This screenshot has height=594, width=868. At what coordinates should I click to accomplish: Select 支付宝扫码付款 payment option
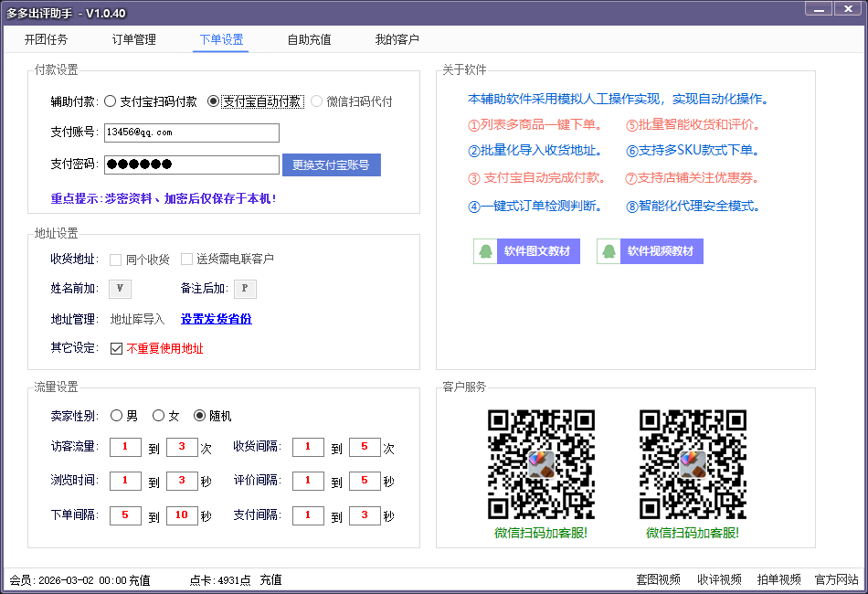pyautogui.click(x=111, y=101)
